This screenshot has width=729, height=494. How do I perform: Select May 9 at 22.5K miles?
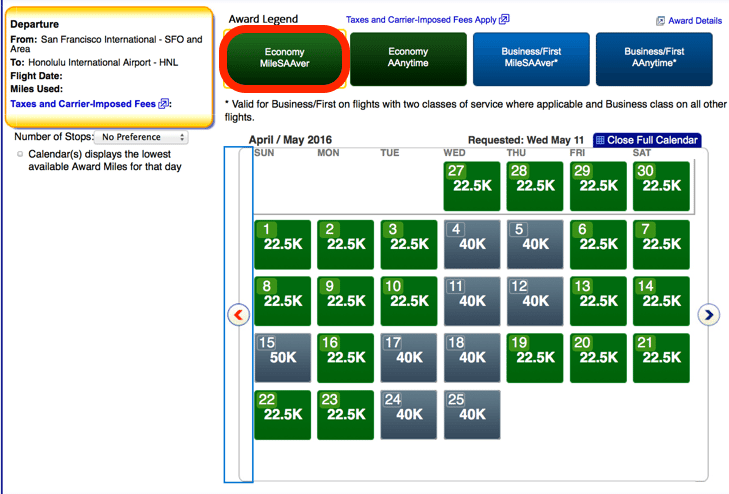tap(345, 301)
